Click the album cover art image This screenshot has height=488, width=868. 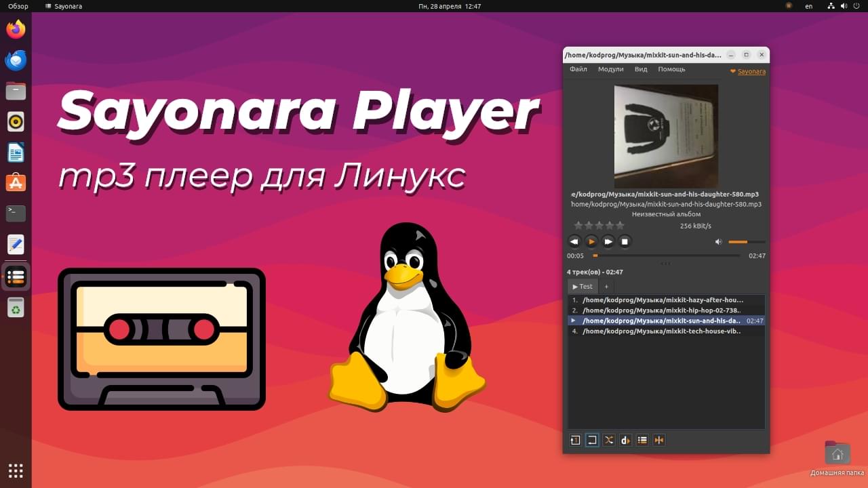666,136
